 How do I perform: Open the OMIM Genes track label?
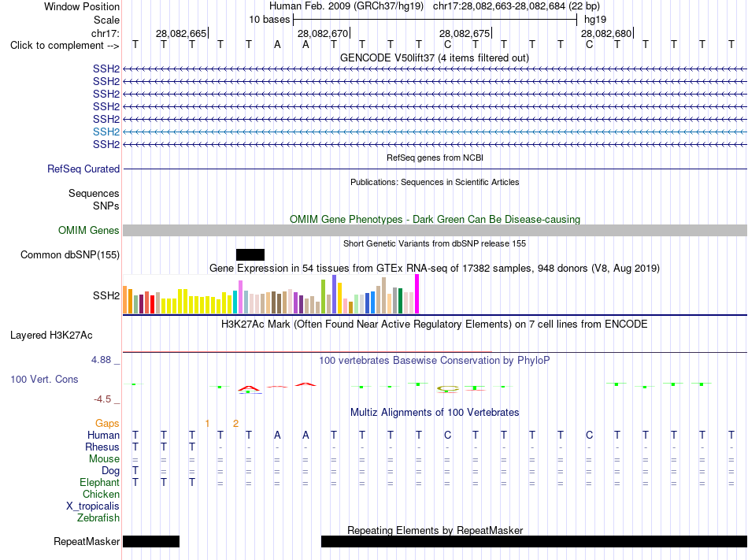point(89,231)
